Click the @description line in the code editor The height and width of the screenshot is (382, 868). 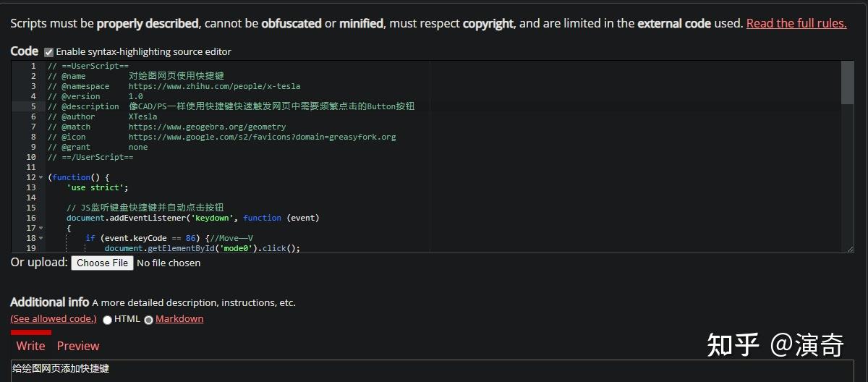pyautogui.click(x=231, y=106)
